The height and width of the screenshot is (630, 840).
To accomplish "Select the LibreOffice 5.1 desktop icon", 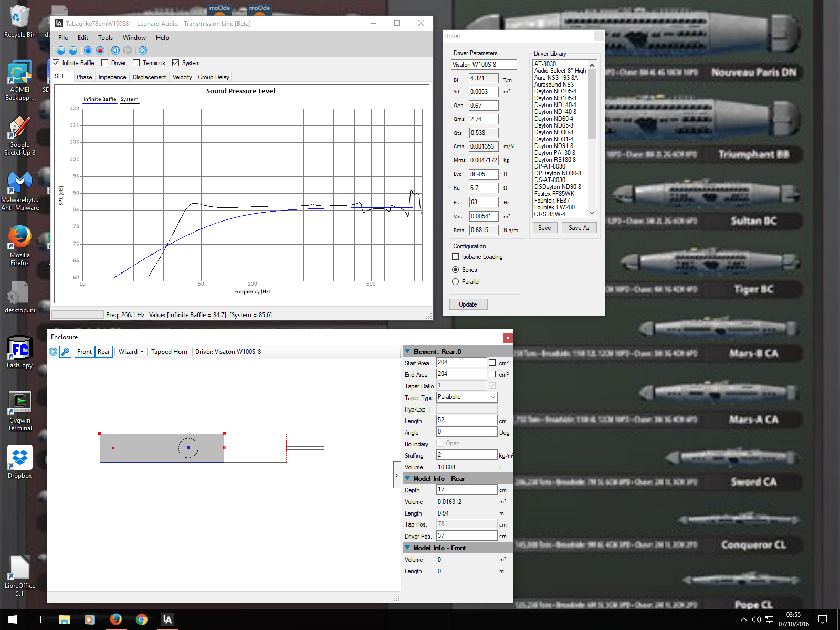I will (x=20, y=576).
